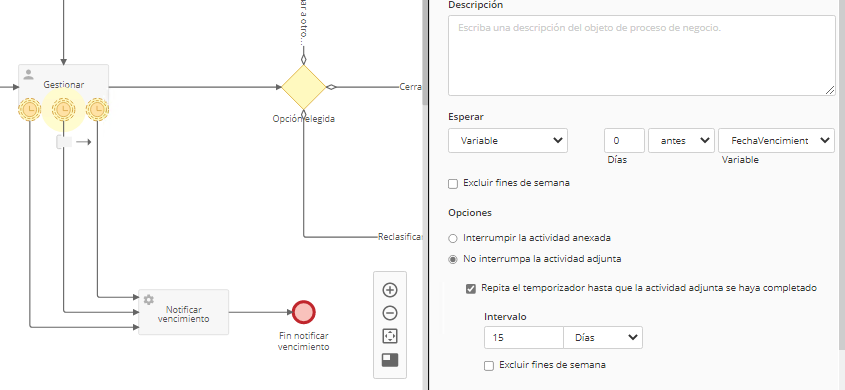845x390 pixels.
Task: Enable Excluir fines de semana under Esperar
Action: 453,184
